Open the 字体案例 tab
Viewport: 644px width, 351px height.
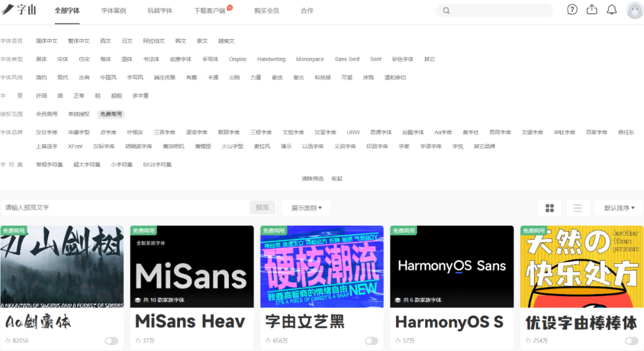113,11
